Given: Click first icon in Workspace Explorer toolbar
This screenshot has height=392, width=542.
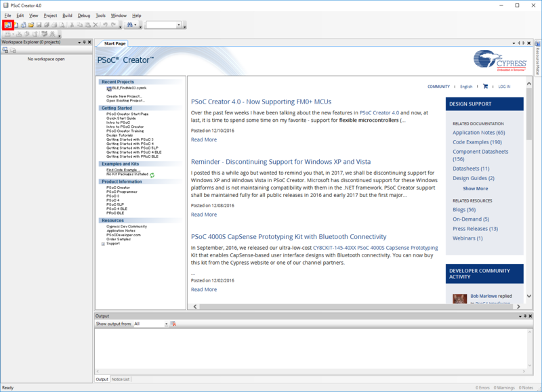Looking at the screenshot, I should (5, 50).
